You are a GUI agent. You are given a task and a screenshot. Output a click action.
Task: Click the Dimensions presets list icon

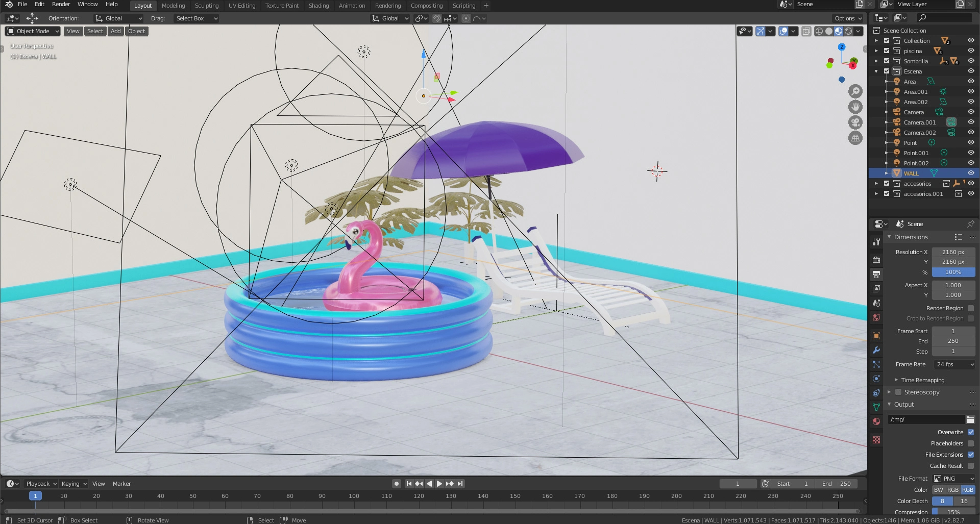coord(958,237)
